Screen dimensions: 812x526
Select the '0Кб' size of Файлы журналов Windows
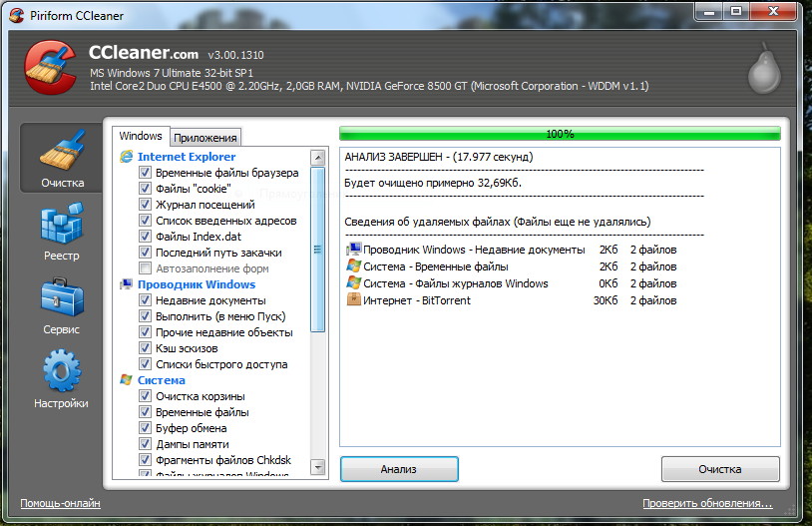click(609, 283)
